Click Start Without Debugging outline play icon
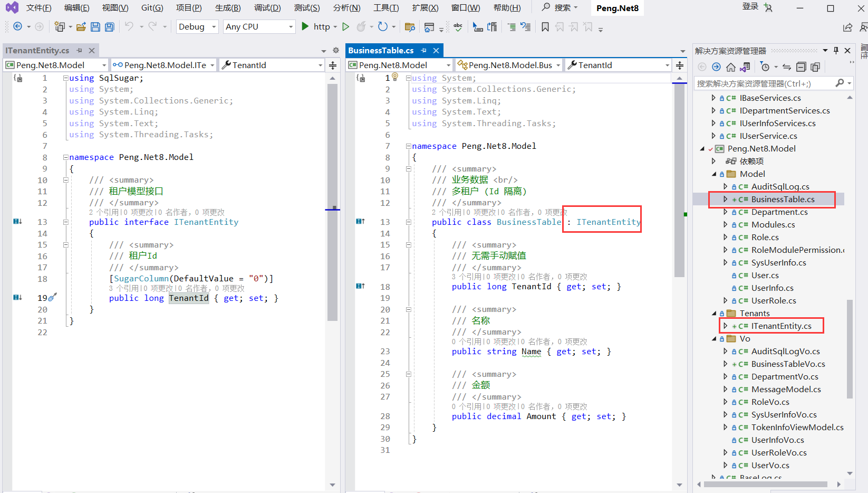 tap(345, 26)
